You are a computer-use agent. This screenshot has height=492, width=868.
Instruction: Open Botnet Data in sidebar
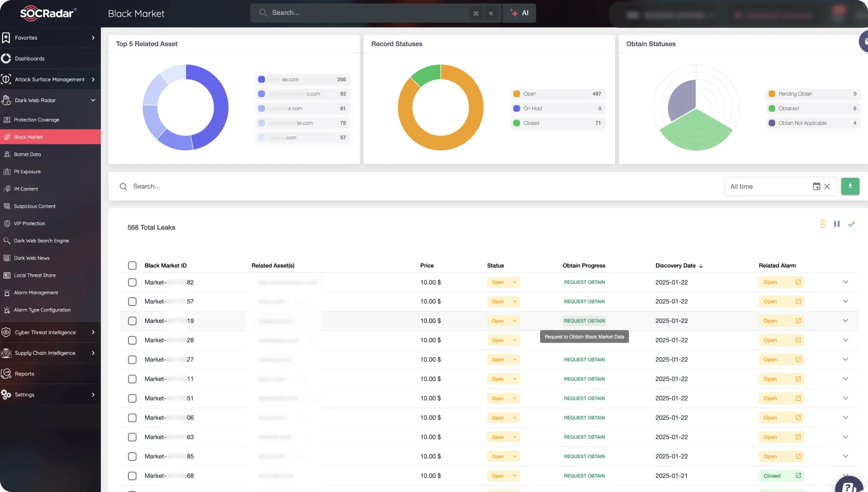27,154
